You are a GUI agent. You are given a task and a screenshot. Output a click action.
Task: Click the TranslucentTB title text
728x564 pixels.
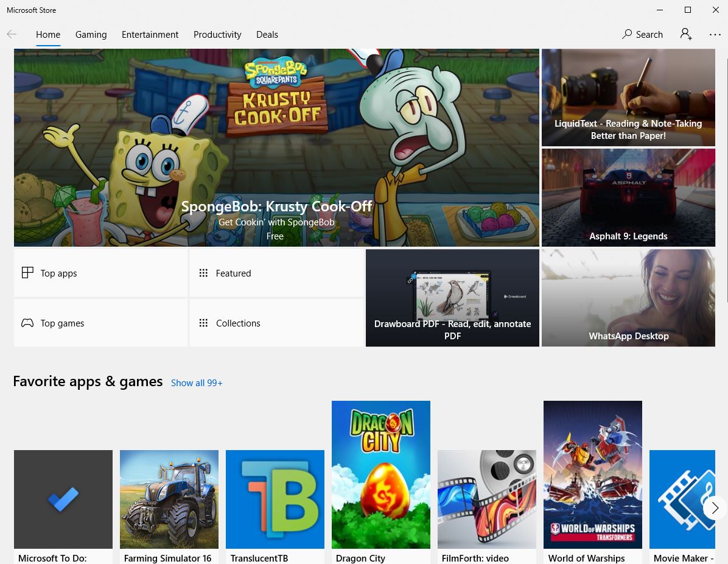(259, 558)
